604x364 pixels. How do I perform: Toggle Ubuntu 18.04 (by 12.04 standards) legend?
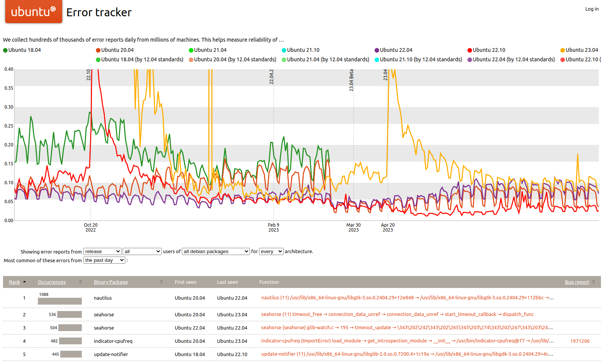pos(140,59)
